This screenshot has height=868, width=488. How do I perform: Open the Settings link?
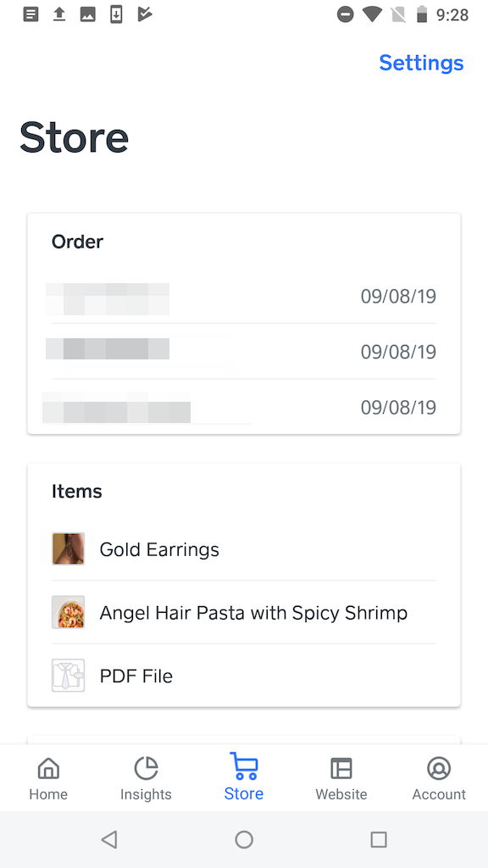click(421, 63)
